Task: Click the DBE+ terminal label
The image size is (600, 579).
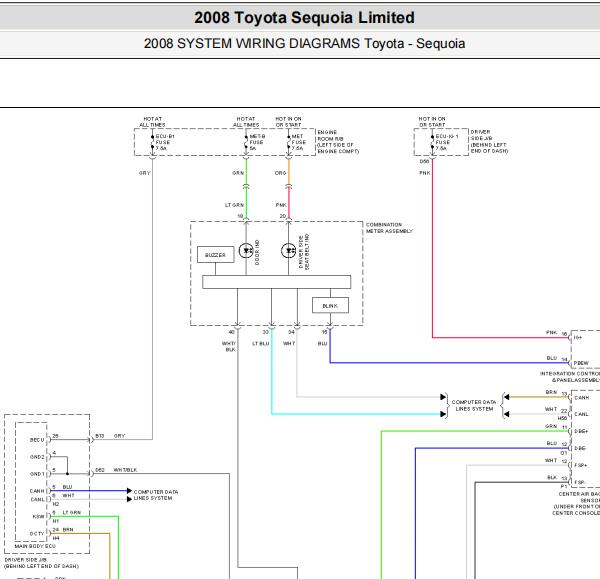Action: point(581,431)
